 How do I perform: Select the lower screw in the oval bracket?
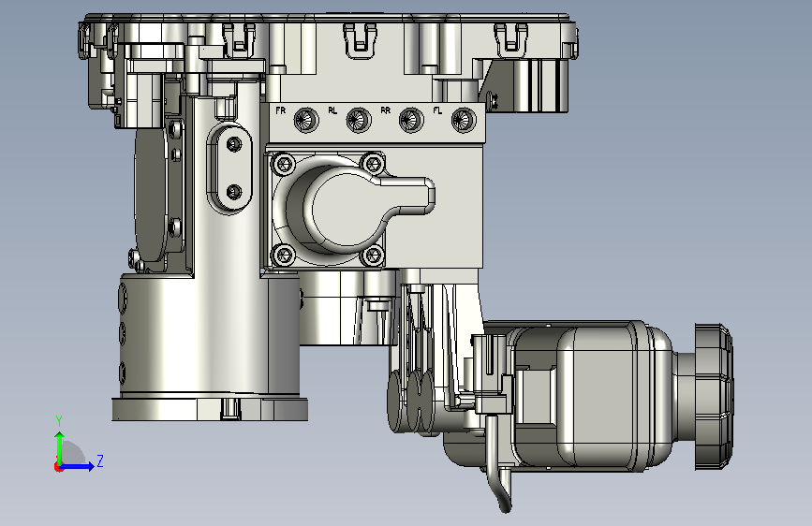point(234,192)
